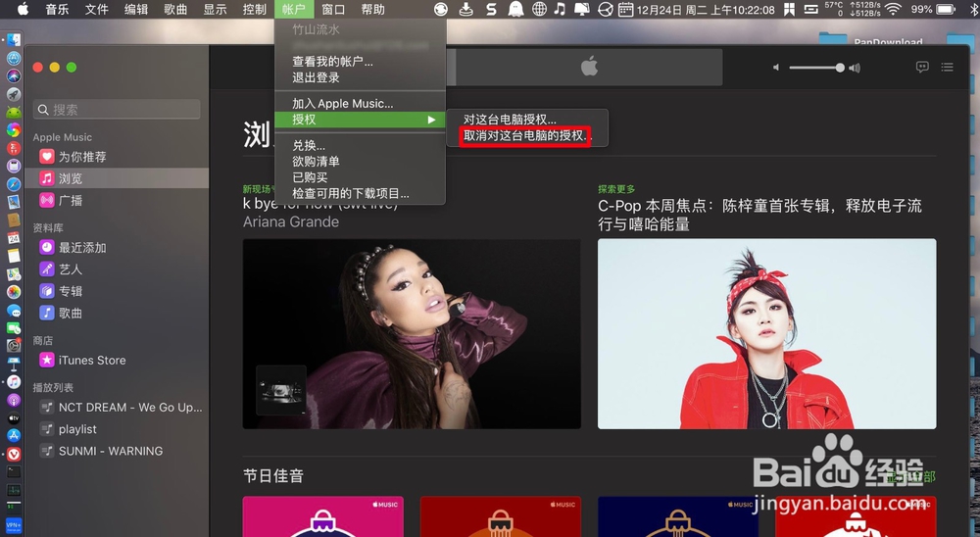The image size is (980, 537).
Task: Choose 已购买 menu item
Action: point(360,177)
